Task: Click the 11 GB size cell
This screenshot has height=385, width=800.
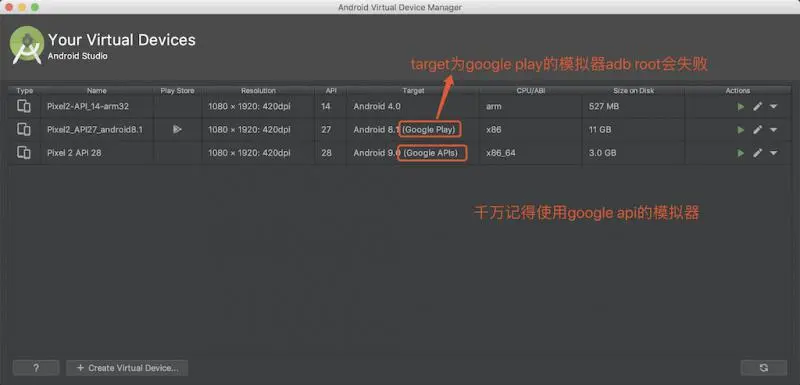Action: (x=634, y=130)
